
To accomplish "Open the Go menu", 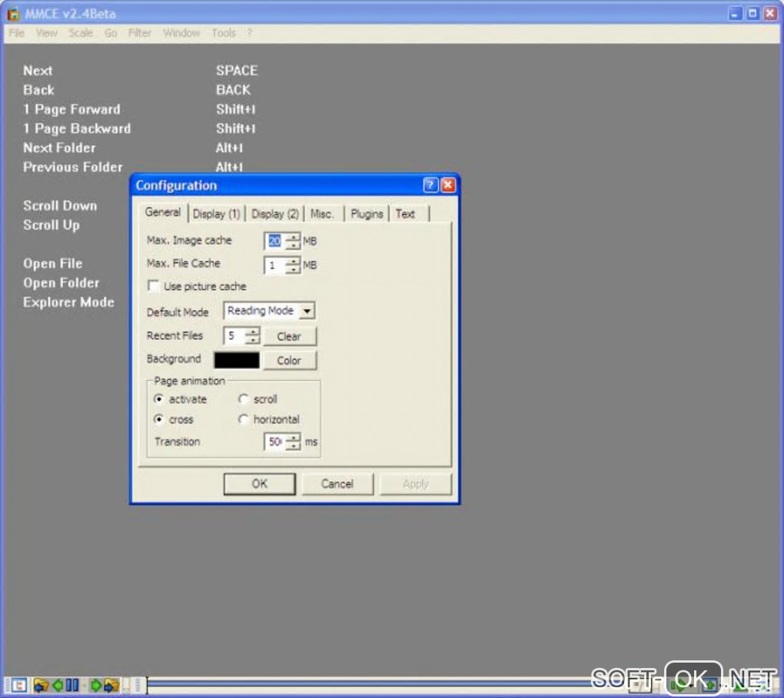I will [x=111, y=33].
